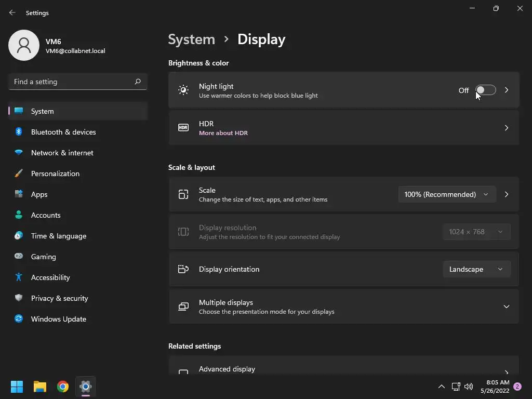Open the Windows Start menu
This screenshot has height=399, width=532.
[x=17, y=387]
